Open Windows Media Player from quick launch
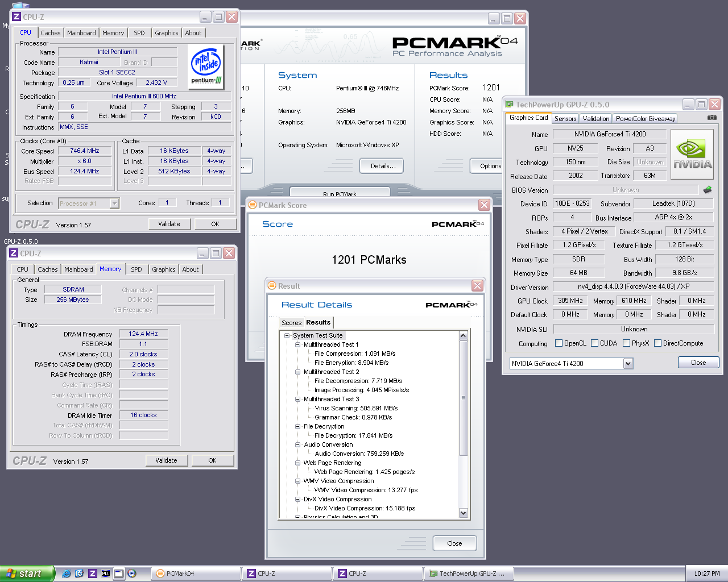The height and width of the screenshot is (582, 728). (132, 573)
